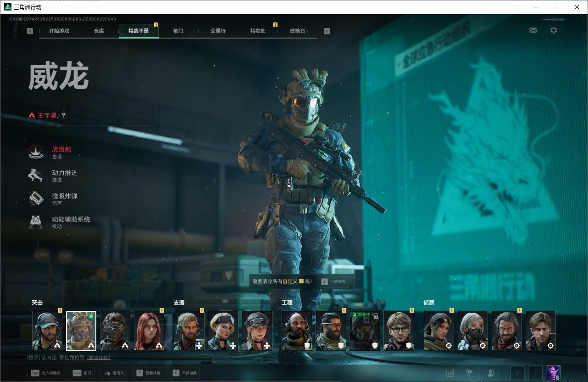Screen dimensions: 588x382
Task: Open the 改枪台 tab
Action: (x=297, y=31)
